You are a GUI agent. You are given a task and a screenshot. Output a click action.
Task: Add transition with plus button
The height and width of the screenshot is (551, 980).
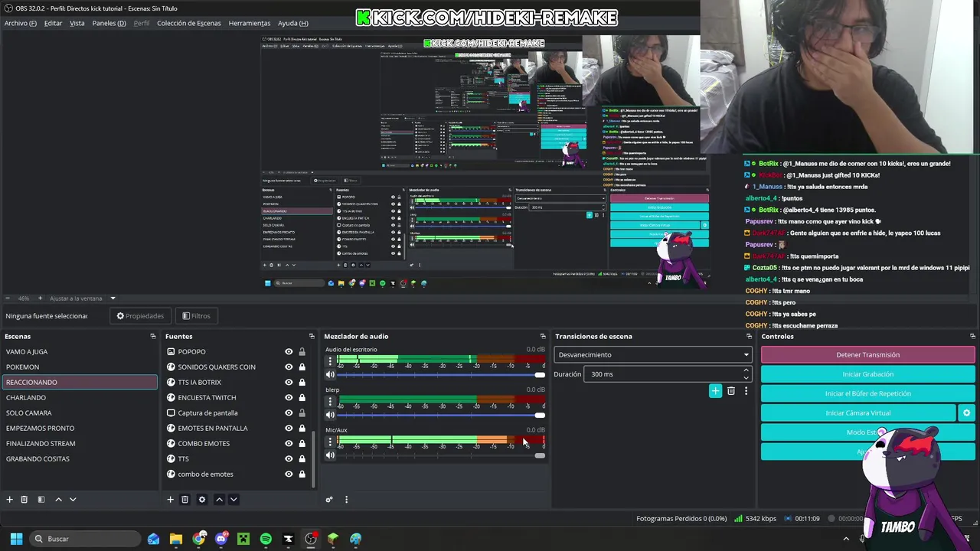715,391
